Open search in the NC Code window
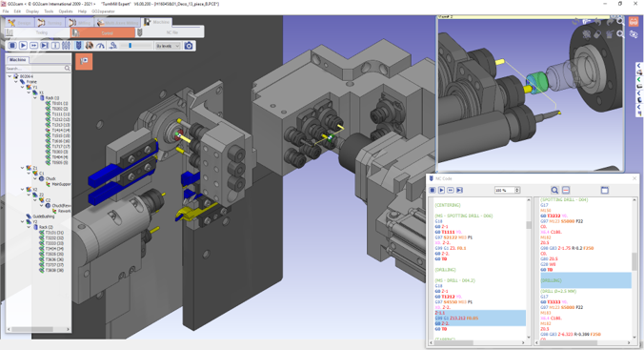This screenshot has height=350, width=644. pyautogui.click(x=554, y=190)
